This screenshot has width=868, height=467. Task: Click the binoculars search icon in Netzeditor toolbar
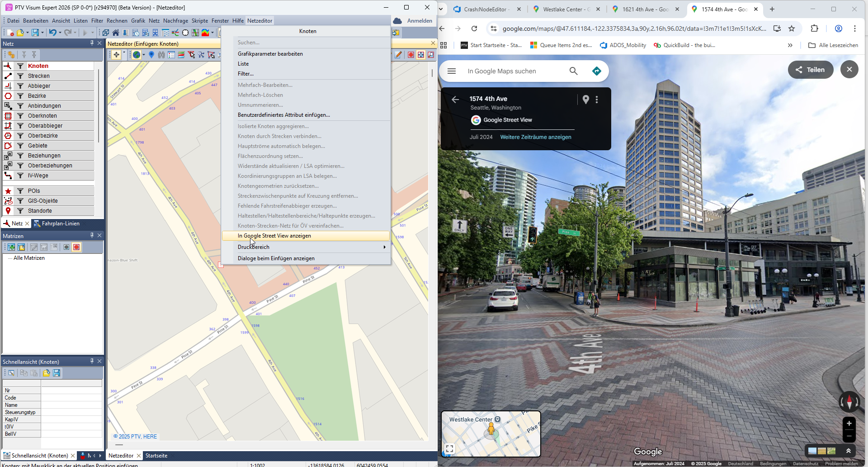tap(161, 55)
